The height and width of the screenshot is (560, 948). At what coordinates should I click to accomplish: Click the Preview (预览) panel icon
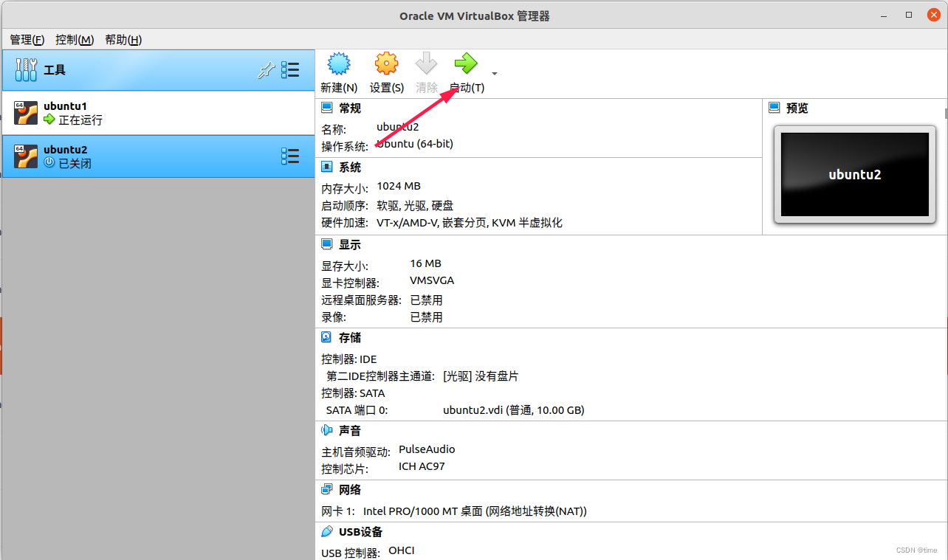(774, 108)
